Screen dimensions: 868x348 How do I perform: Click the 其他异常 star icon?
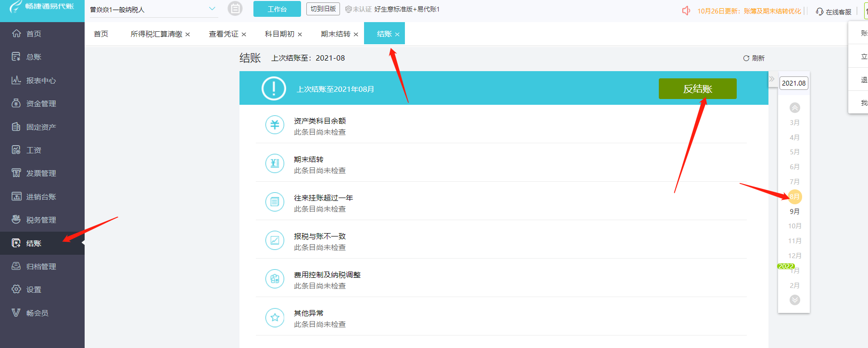pyautogui.click(x=275, y=317)
